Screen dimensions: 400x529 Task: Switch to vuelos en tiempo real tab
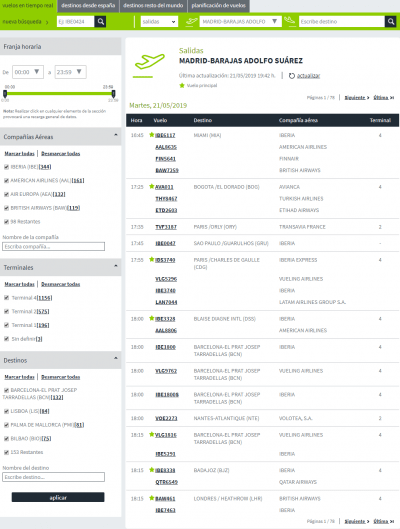click(x=28, y=6)
